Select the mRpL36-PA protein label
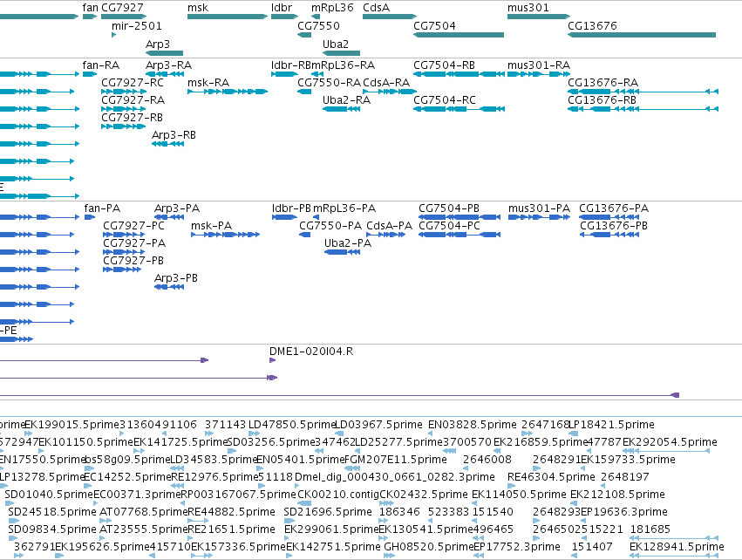Screen dimensions: 742x560 [x=344, y=208]
